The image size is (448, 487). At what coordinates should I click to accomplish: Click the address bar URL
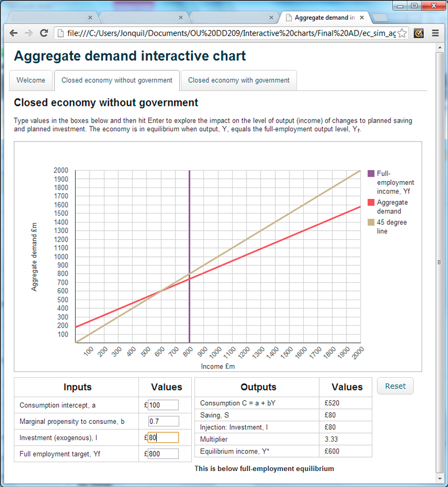click(230, 33)
